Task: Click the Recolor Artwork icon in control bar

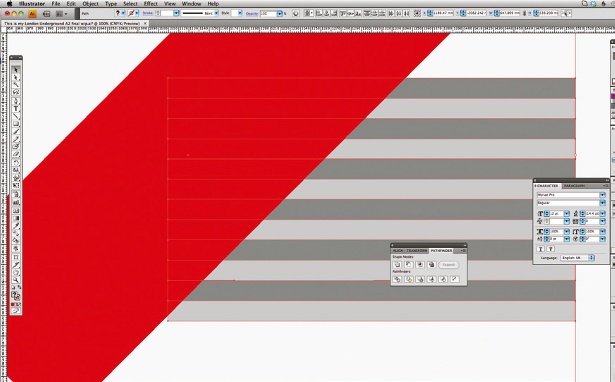Action: (296, 13)
